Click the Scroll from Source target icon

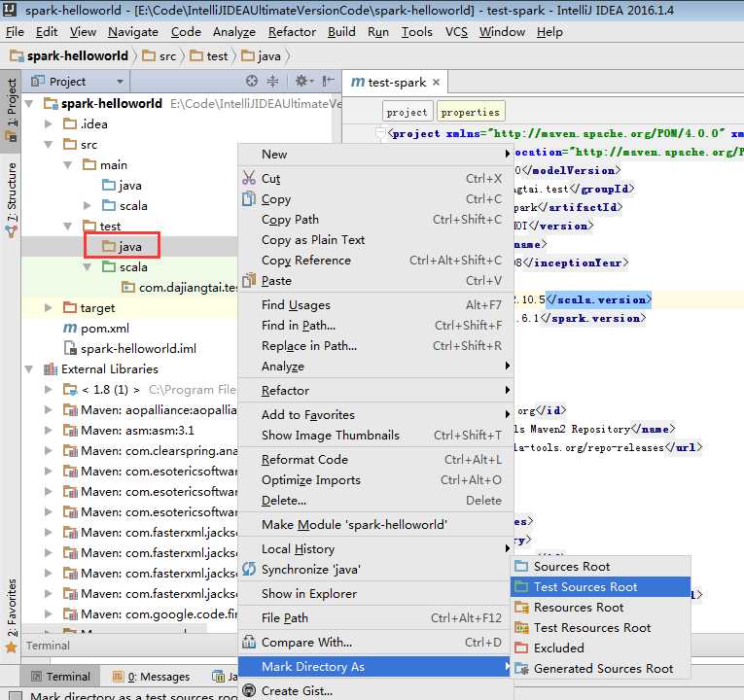coord(252,81)
